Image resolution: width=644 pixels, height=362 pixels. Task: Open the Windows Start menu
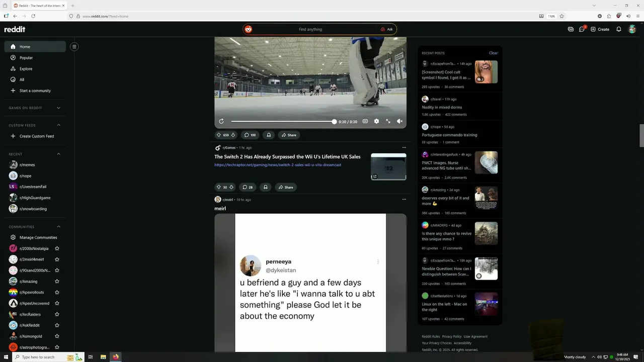pos(6,357)
